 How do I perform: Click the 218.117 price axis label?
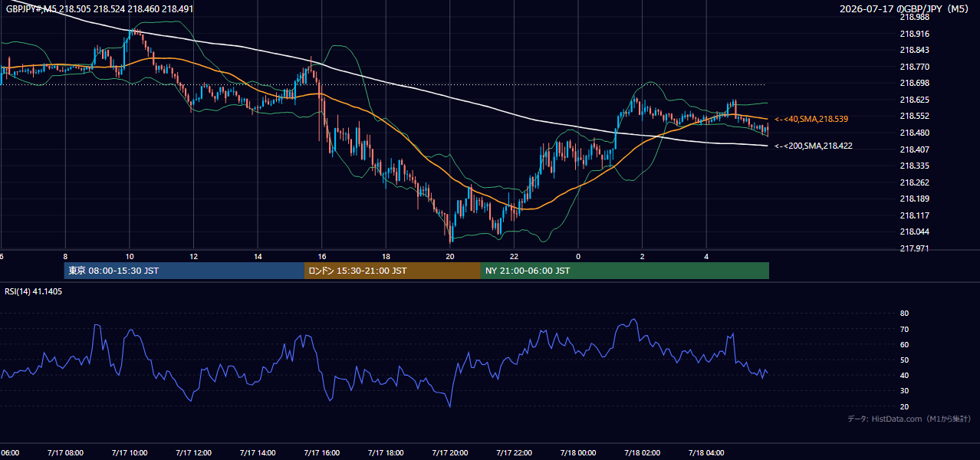[914, 215]
